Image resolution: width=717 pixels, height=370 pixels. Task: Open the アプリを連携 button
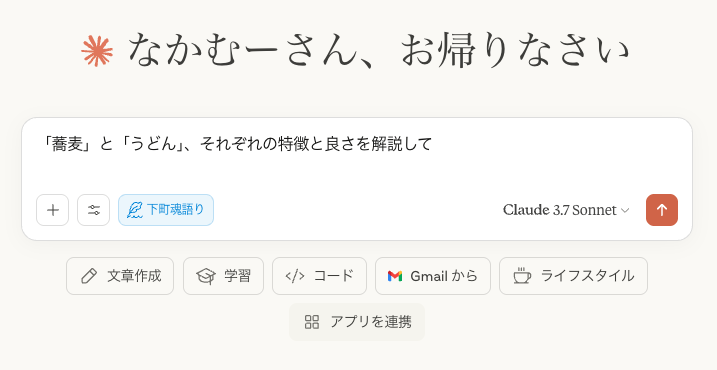tap(357, 322)
